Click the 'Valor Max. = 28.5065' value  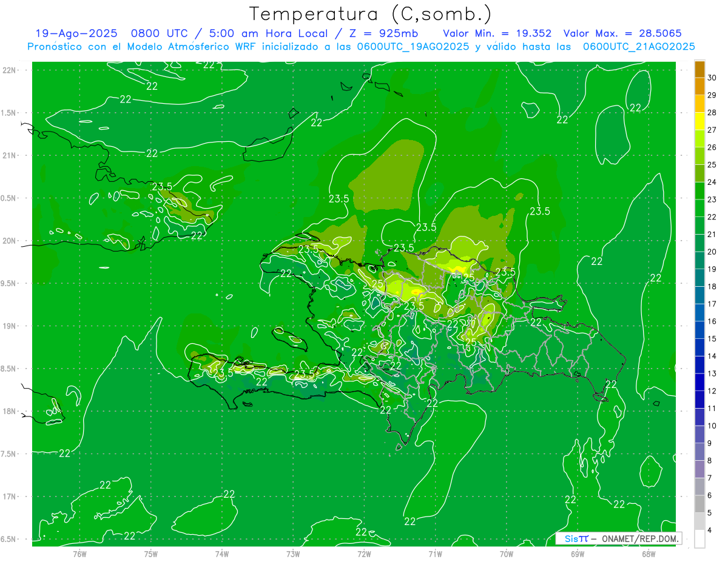[x=622, y=33]
